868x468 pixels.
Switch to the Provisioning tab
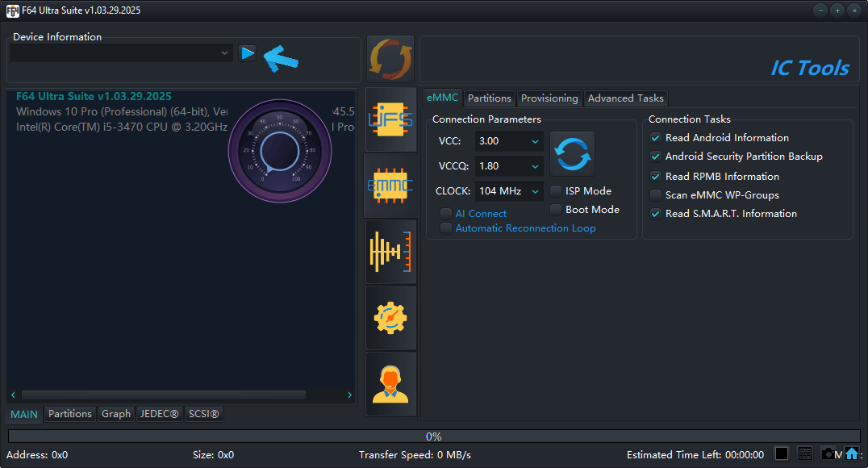coord(549,98)
